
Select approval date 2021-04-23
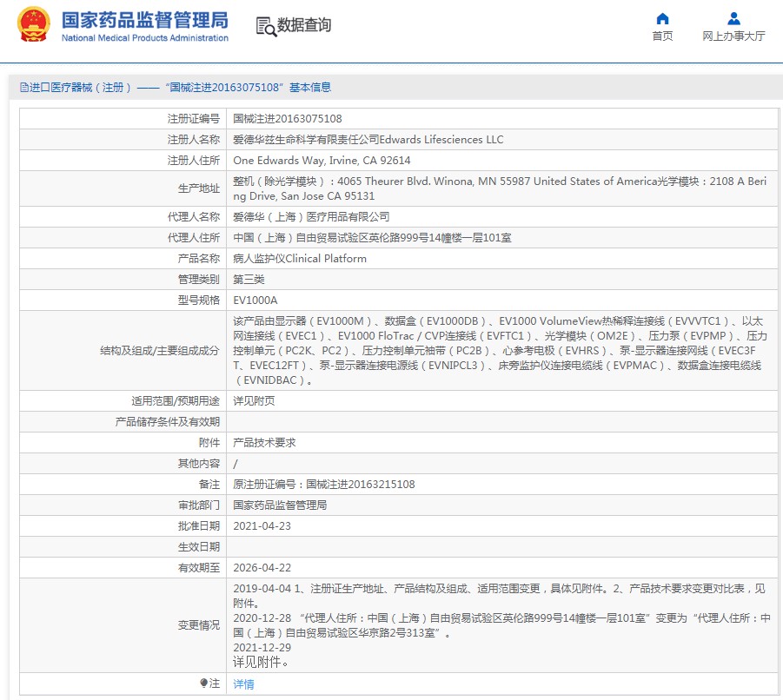(262, 526)
